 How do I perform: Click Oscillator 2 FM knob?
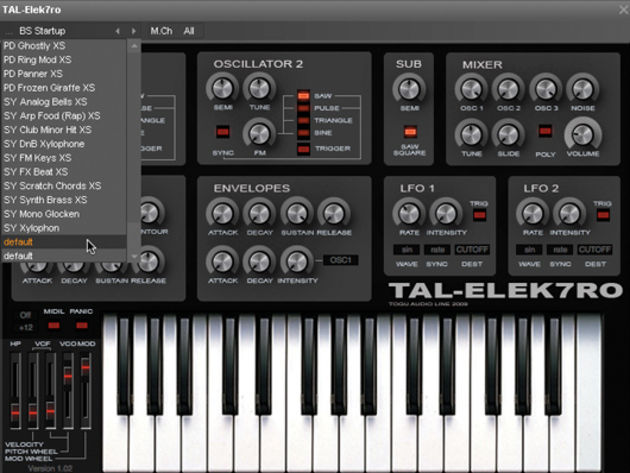click(x=259, y=133)
